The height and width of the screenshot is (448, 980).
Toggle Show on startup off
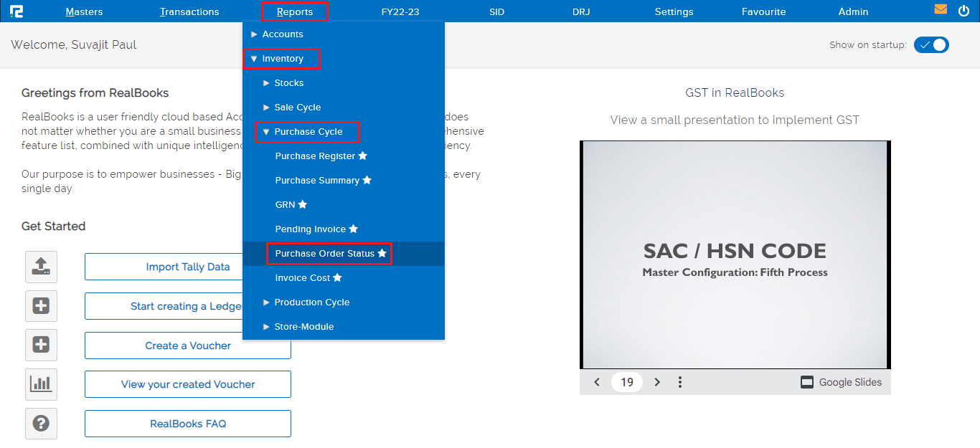[931, 44]
